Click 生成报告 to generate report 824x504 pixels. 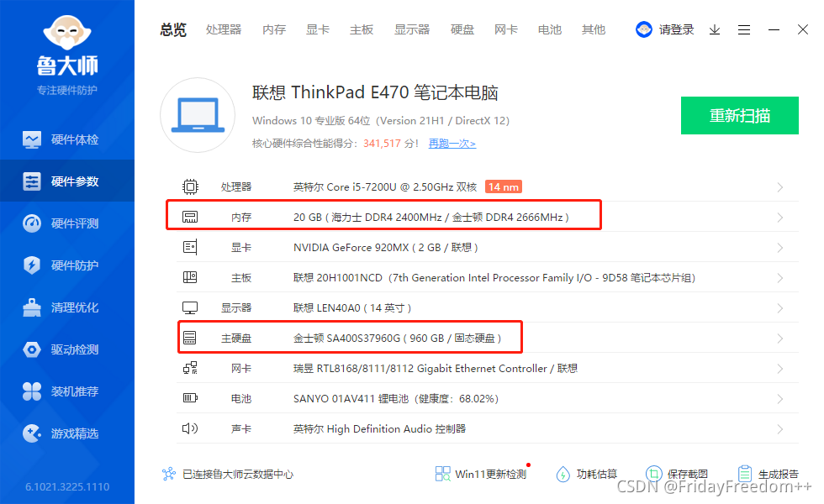pos(768,474)
